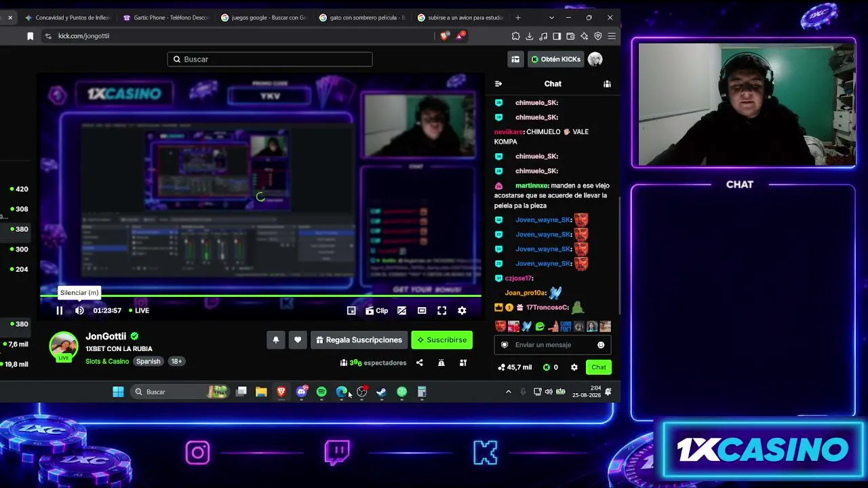Click the icon right of the report icon
Viewport: 868px width, 488px height.
[463, 363]
